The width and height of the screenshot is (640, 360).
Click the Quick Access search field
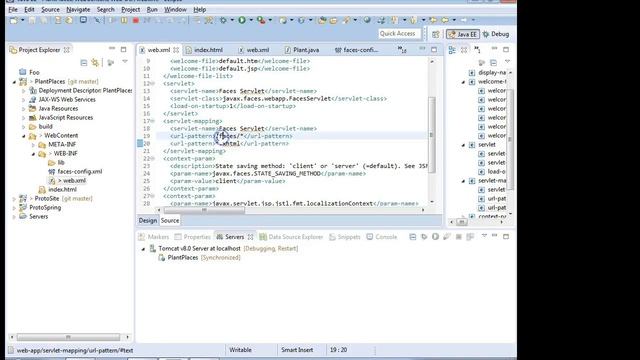pos(399,34)
